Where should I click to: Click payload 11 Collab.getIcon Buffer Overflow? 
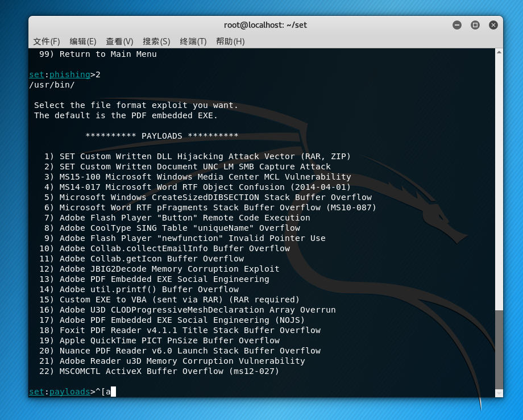[142, 259]
